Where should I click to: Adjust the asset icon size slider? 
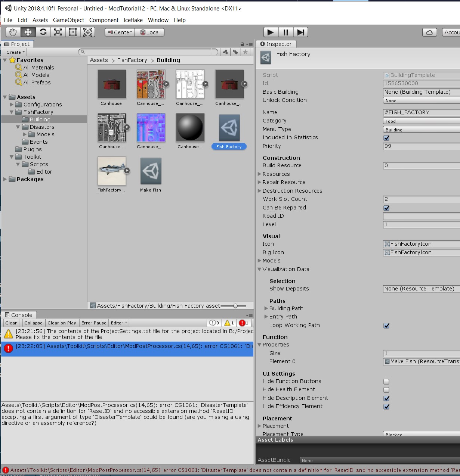coord(235,306)
